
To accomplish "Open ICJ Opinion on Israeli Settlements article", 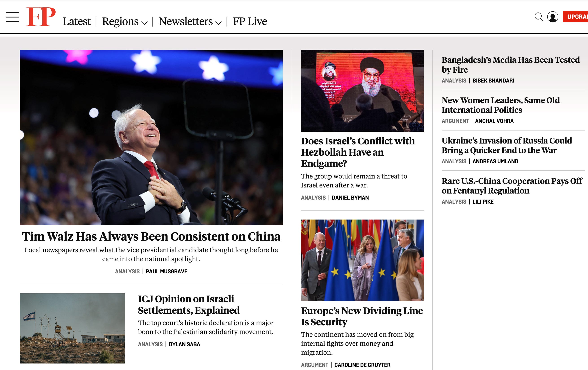I will (189, 305).
